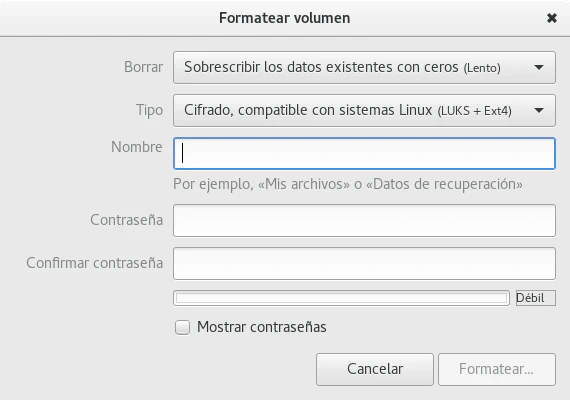Select the Confirmar contraseña input box
This screenshot has height=400, width=570.
click(364, 263)
